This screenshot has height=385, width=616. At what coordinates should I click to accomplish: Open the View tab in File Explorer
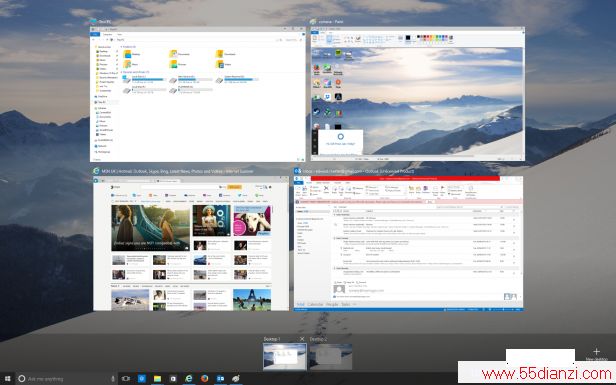[119, 35]
